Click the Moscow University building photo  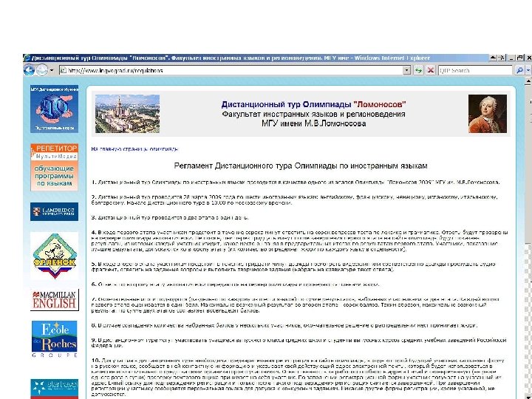pos(127,114)
